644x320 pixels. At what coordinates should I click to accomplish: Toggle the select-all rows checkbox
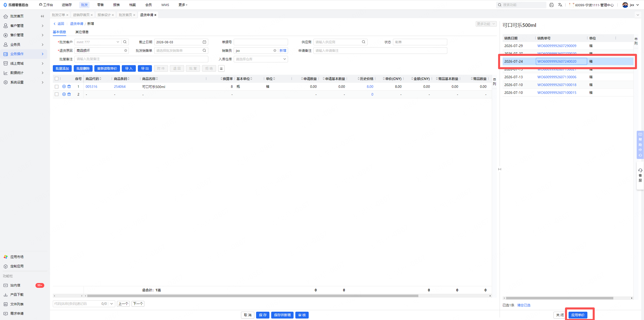pos(57,79)
